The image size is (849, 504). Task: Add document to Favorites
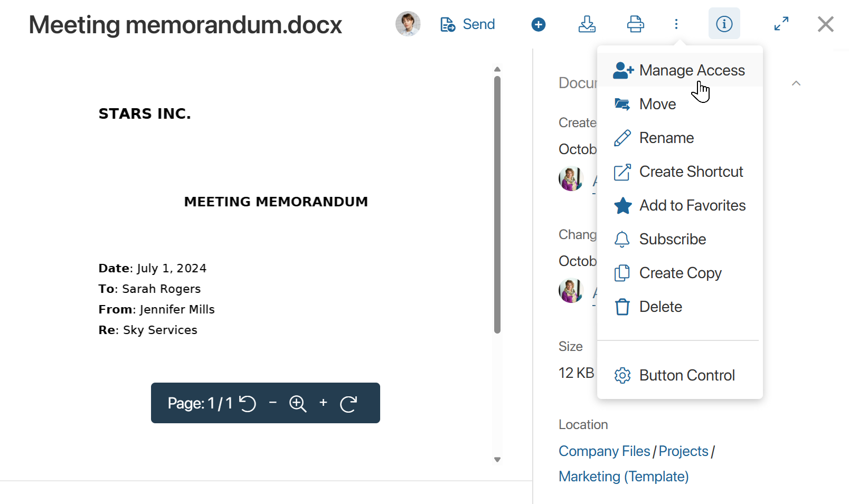(x=692, y=205)
